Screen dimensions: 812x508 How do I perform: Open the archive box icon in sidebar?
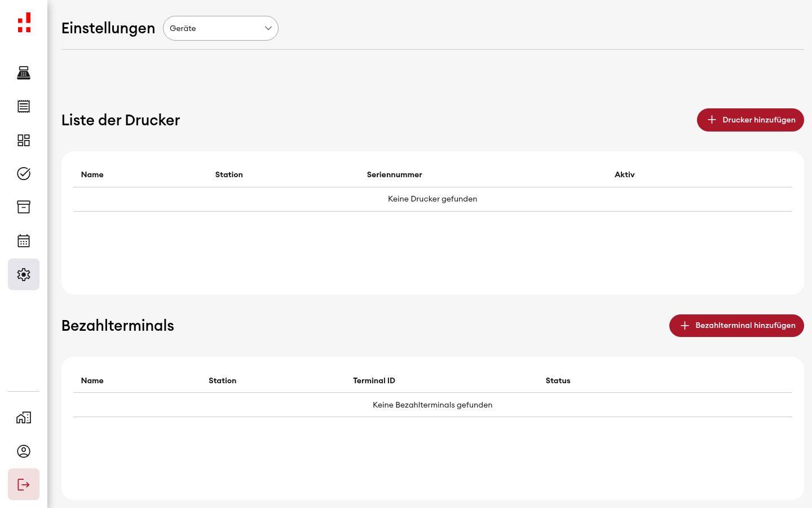tap(24, 207)
